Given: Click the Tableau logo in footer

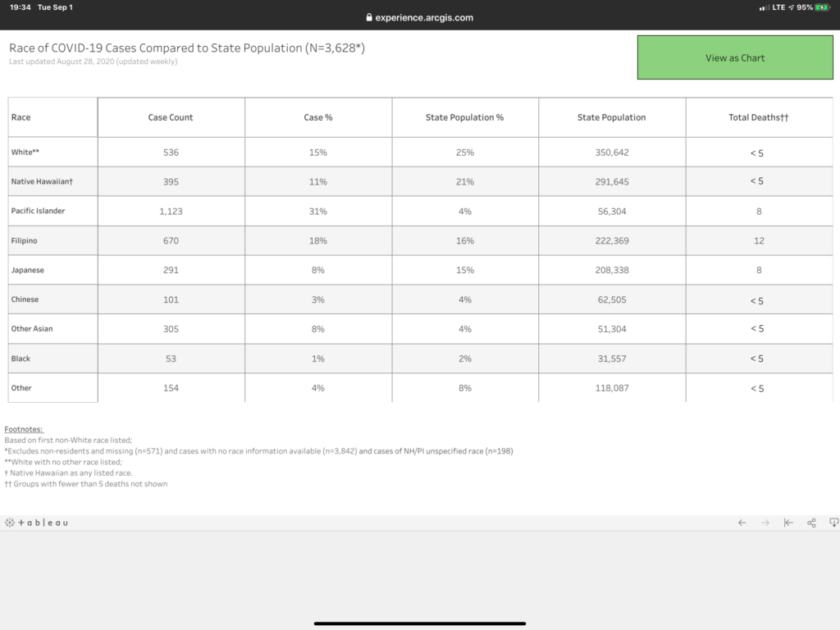Looking at the screenshot, I should 36,523.
